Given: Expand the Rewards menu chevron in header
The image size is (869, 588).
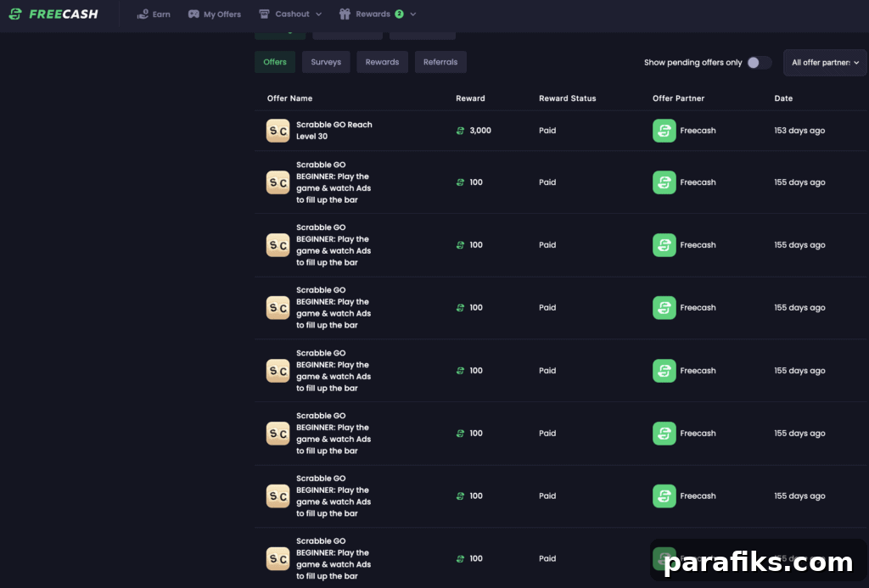Looking at the screenshot, I should (413, 14).
